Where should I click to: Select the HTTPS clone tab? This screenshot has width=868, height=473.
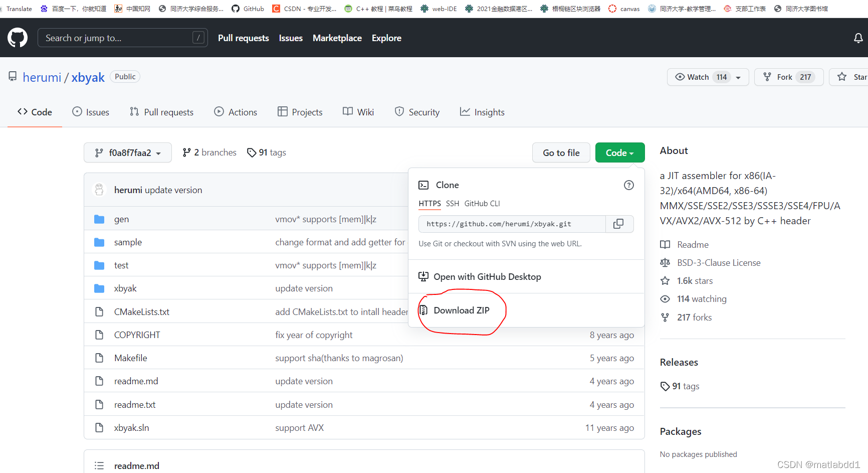(x=429, y=203)
